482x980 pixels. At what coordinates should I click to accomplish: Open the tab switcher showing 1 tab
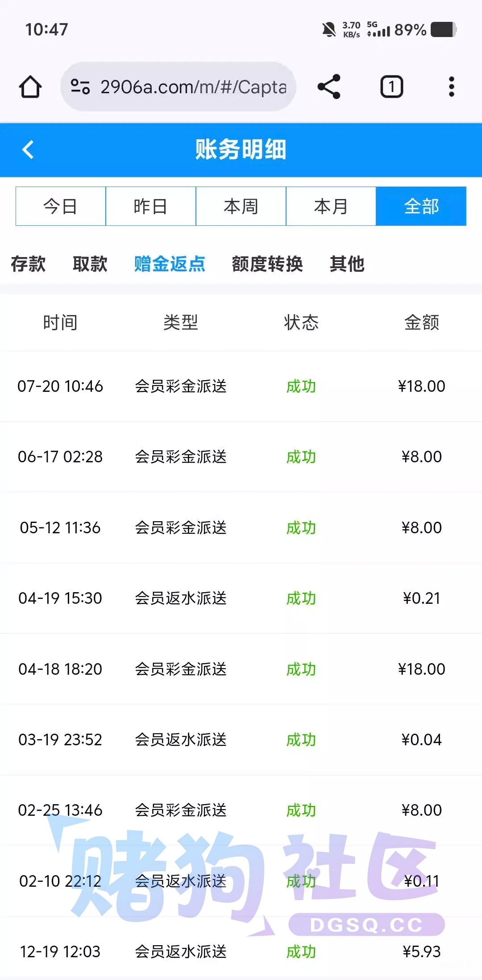point(391,87)
